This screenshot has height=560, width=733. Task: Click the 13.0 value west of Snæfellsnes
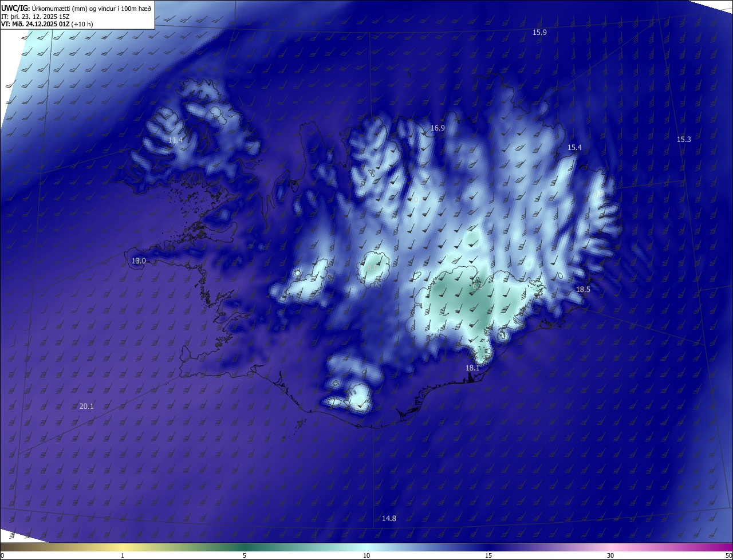(139, 261)
